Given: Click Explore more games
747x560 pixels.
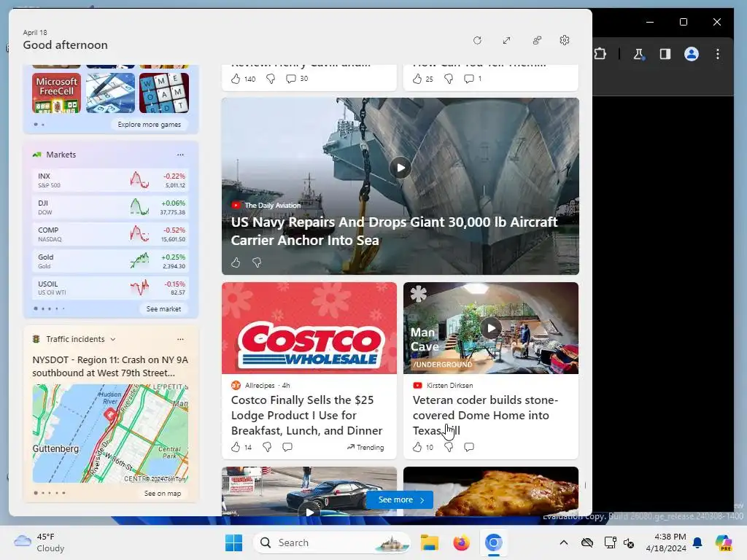Looking at the screenshot, I should pyautogui.click(x=149, y=124).
